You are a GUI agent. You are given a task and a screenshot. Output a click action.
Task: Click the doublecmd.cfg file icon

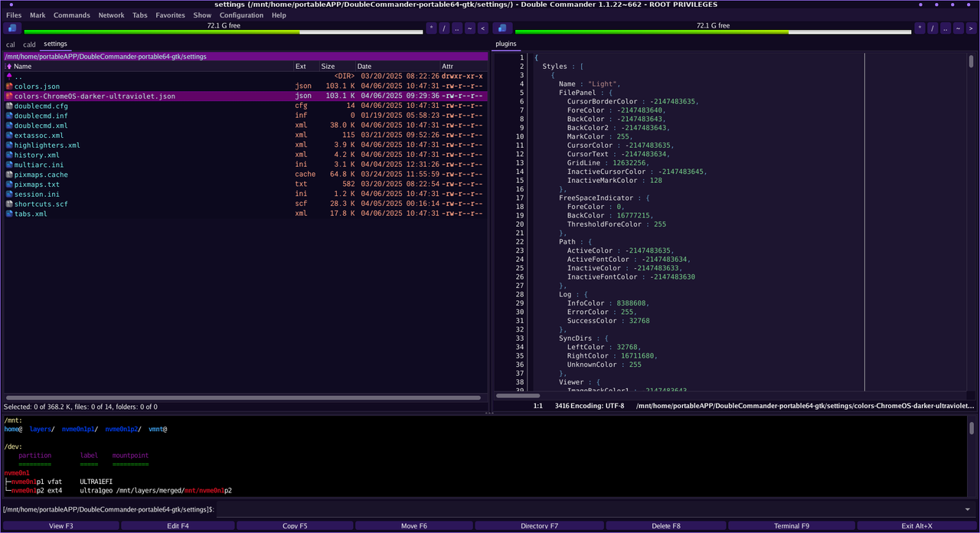click(9, 106)
